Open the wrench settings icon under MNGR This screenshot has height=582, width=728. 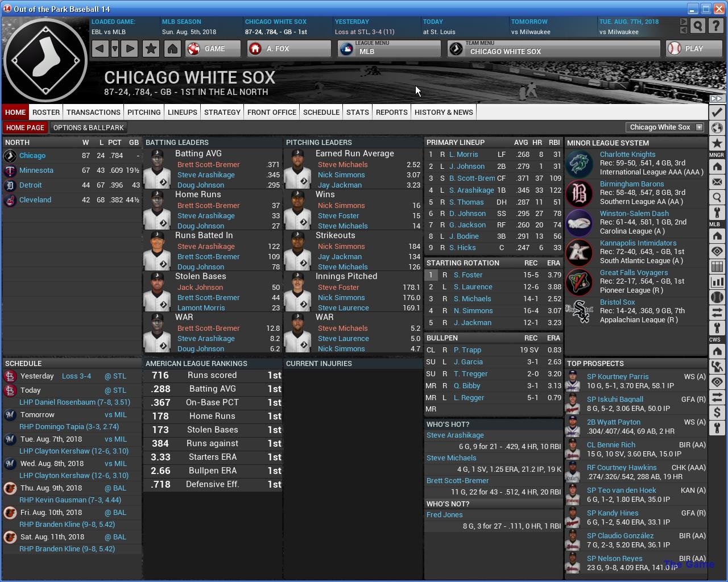(717, 213)
